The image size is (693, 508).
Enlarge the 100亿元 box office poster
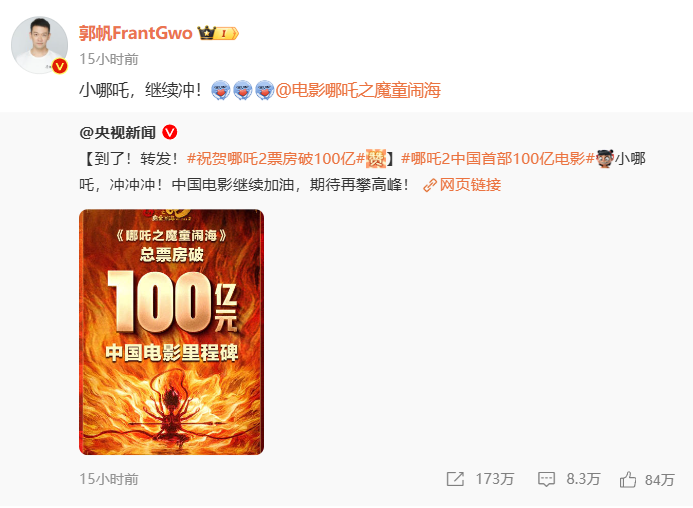pos(171,332)
